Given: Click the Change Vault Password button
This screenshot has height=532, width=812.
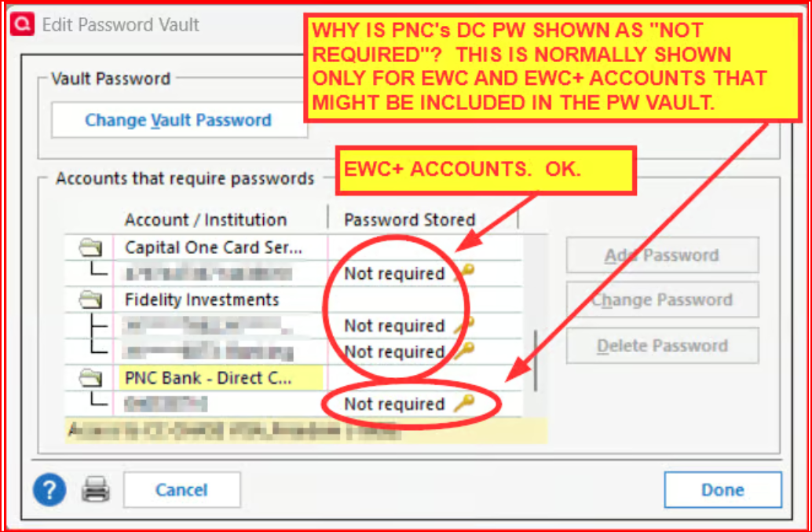Looking at the screenshot, I should point(179,120).
